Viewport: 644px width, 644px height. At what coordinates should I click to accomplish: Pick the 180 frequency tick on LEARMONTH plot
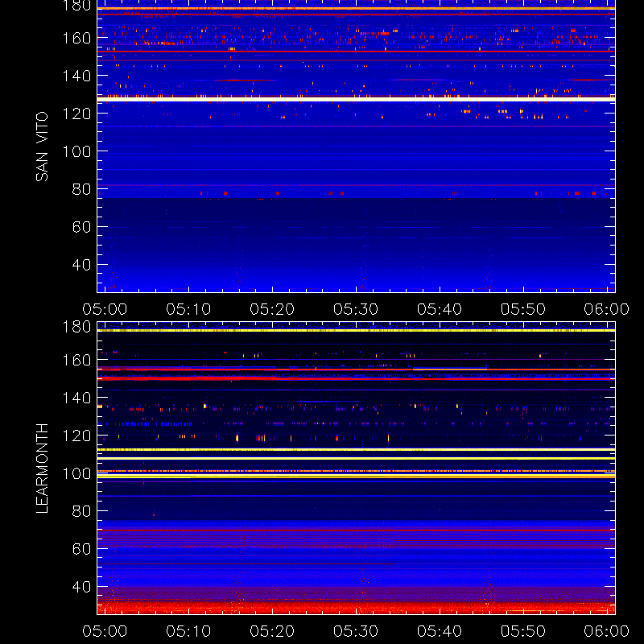(76, 327)
